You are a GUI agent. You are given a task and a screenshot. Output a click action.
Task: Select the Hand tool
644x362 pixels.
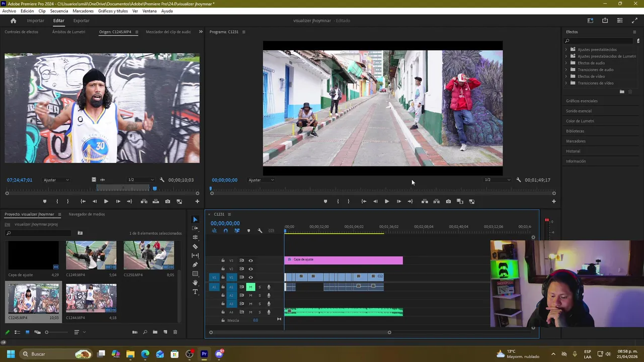[195, 283]
